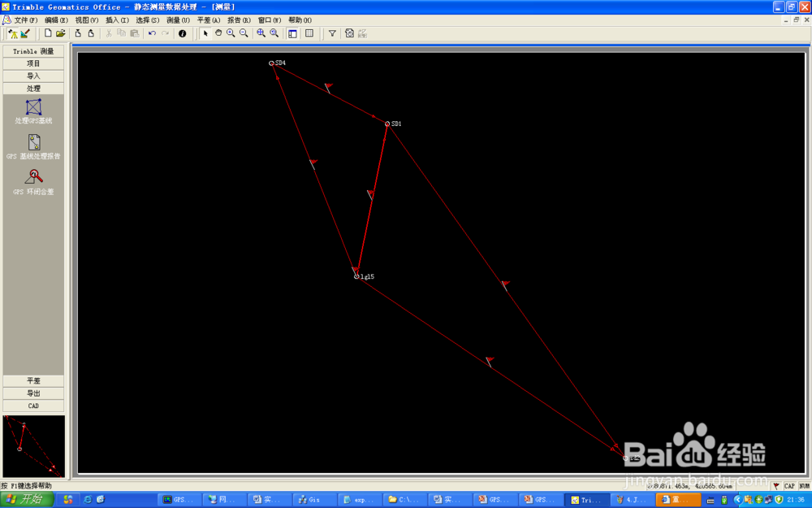812x508 pixels.
Task: Click flag on SD4 to SD1 baseline
Action: (x=328, y=88)
